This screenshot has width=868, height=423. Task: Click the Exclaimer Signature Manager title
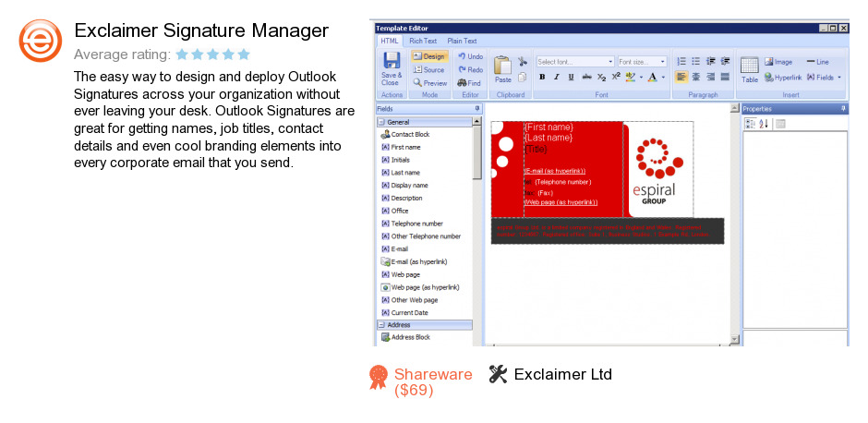tap(201, 30)
